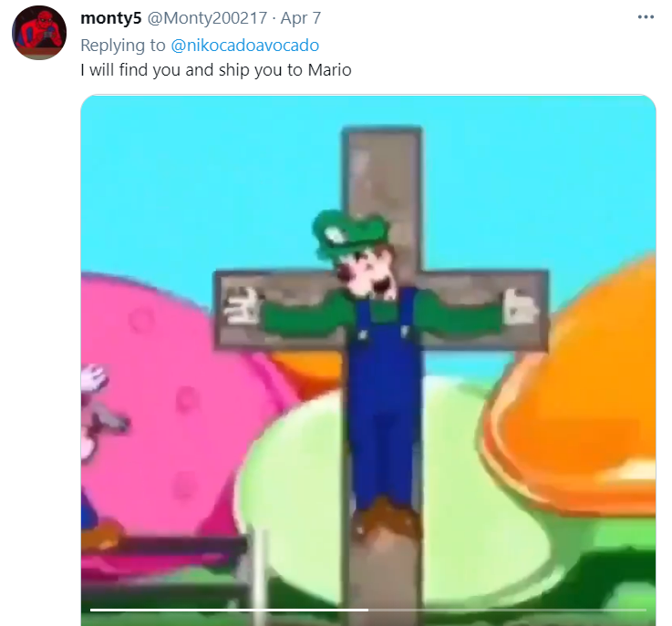Viewport: 672px width, 626px height.
Task: Open the tweet's Apr 7 timestamp
Action: (300, 18)
